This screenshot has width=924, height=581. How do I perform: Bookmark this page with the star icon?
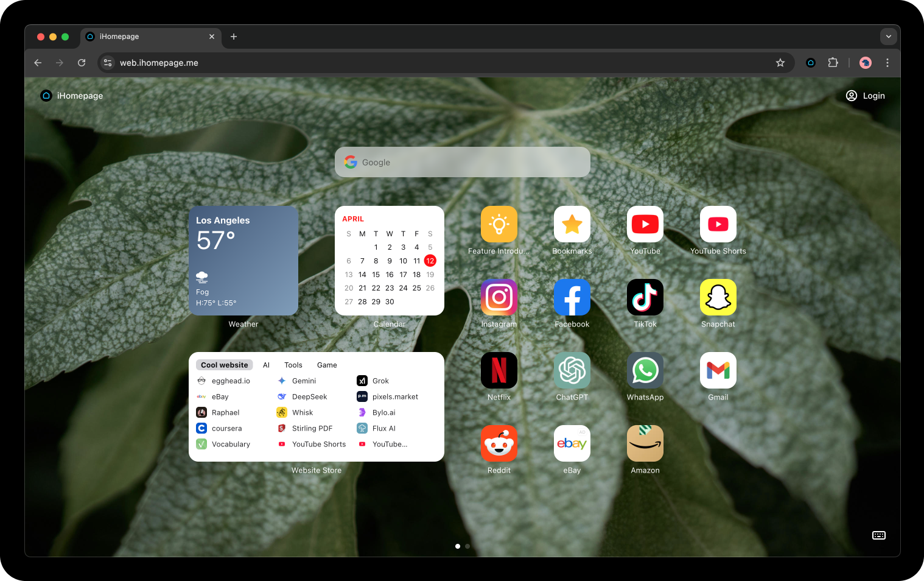coord(780,63)
